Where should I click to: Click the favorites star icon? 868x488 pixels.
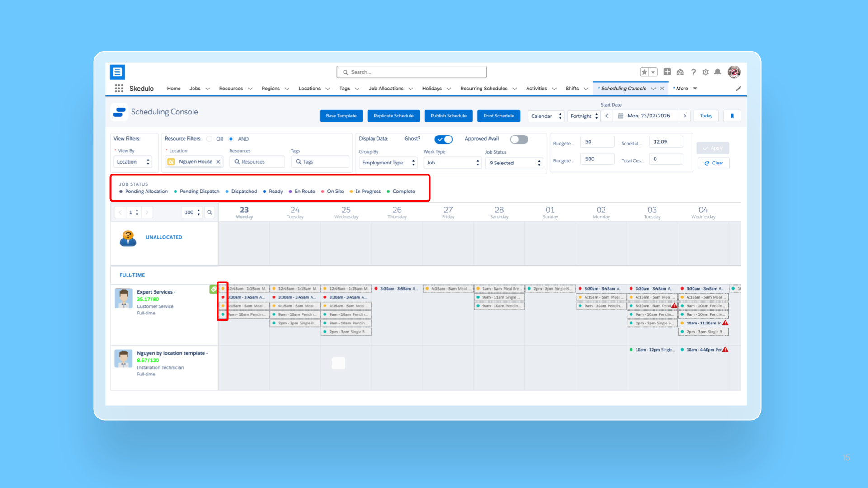pos(645,72)
